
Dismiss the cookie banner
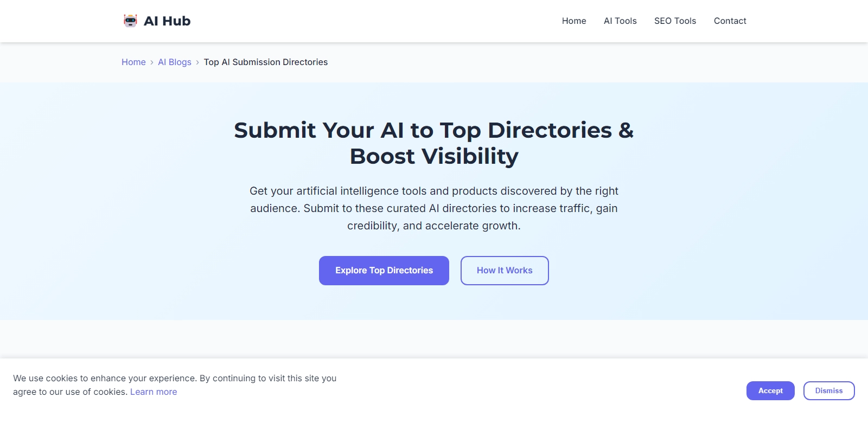click(x=828, y=390)
